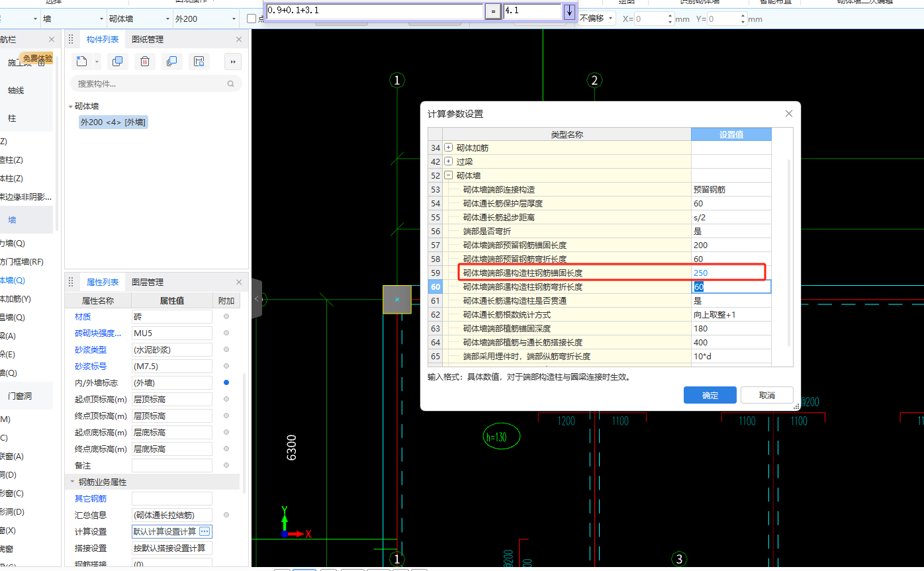Close the component list panel
The image size is (924, 571).
239,40
